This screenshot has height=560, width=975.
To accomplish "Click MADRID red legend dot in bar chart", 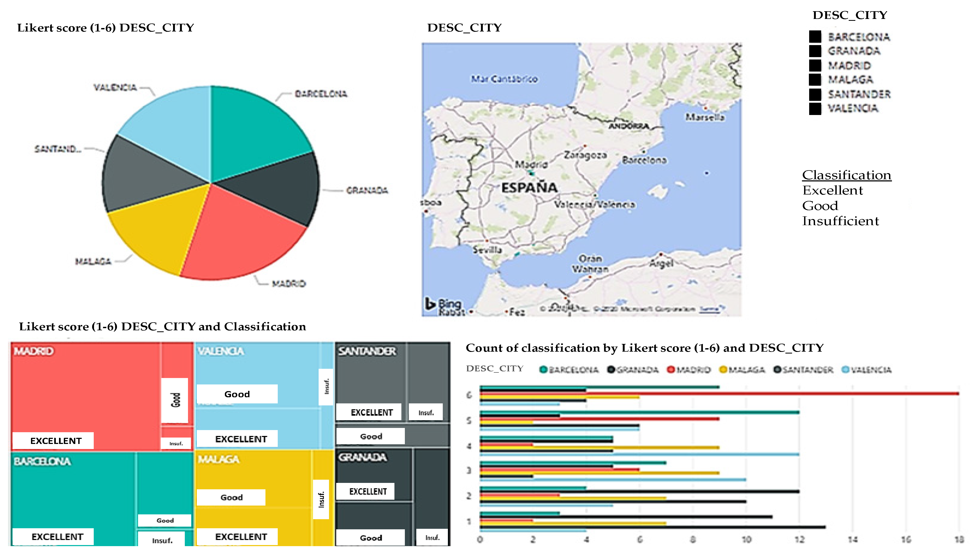I will (x=671, y=370).
